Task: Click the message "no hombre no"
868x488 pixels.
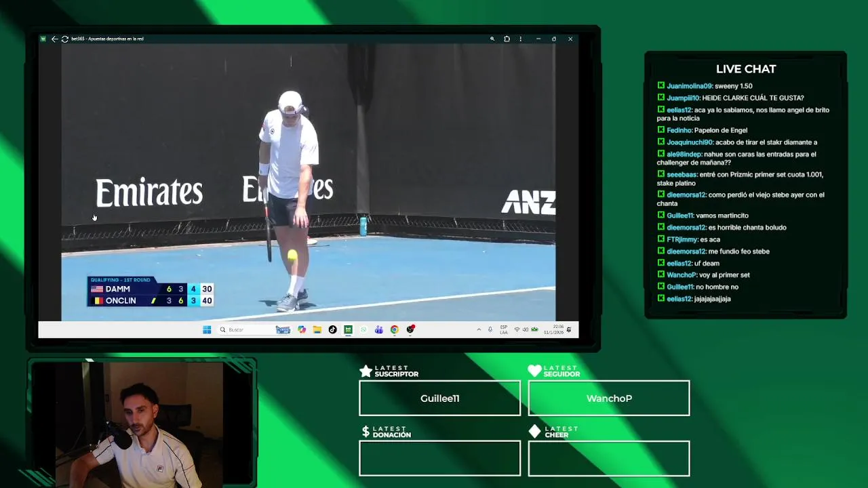Action: (x=717, y=287)
